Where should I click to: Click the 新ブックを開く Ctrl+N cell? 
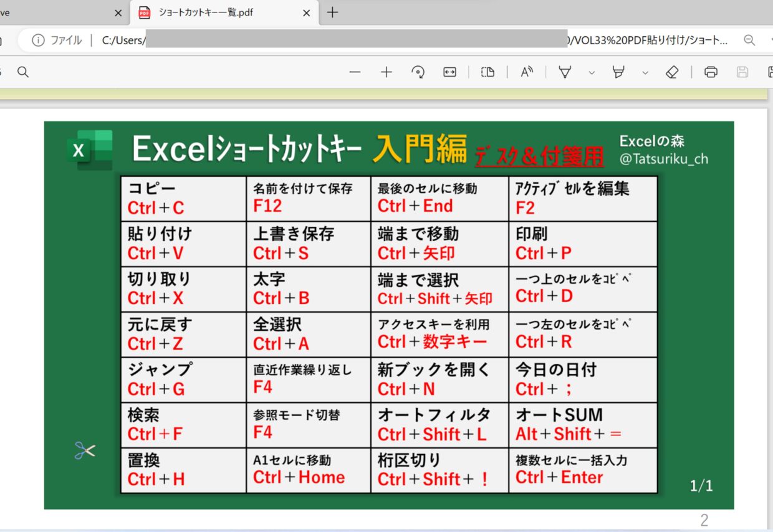click(x=440, y=380)
